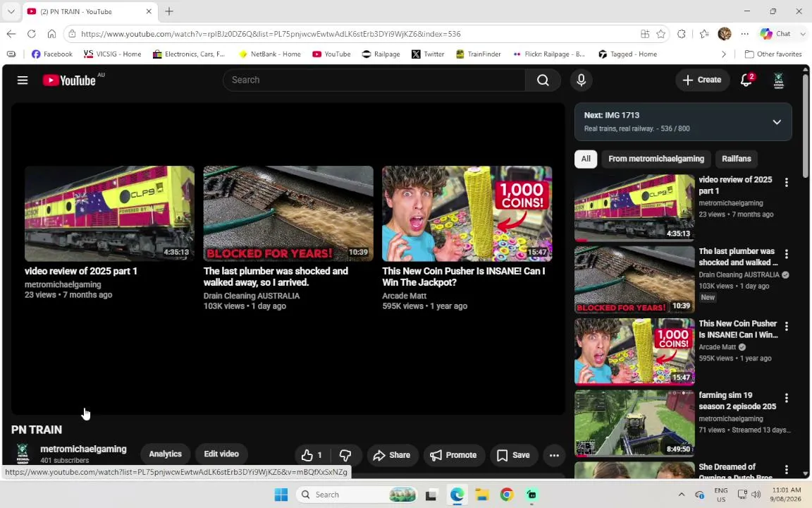Start voice search with microphone icon

click(581, 80)
